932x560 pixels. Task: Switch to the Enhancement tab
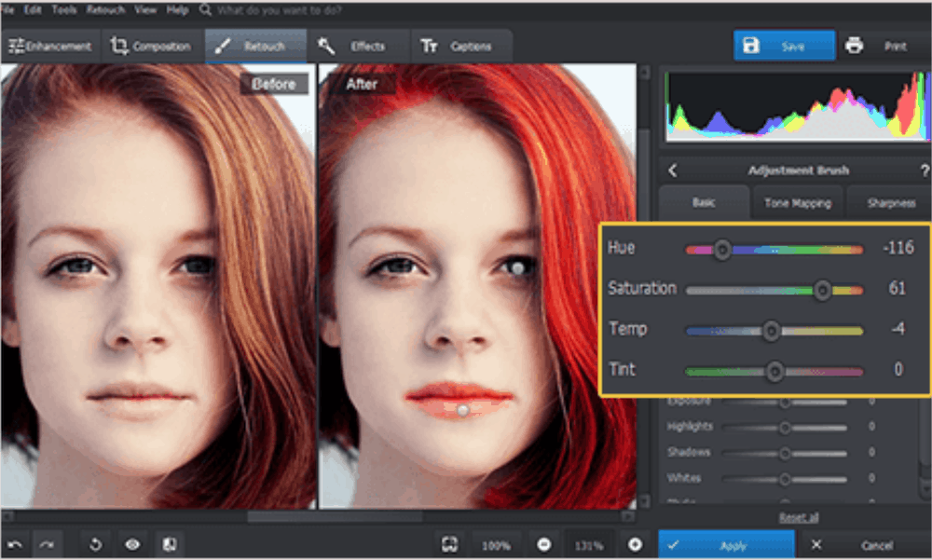51,46
